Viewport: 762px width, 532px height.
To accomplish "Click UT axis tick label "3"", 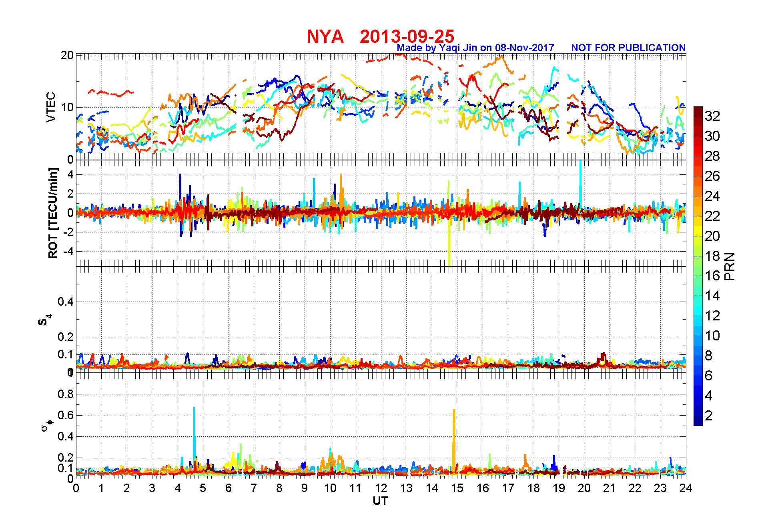I will (152, 488).
